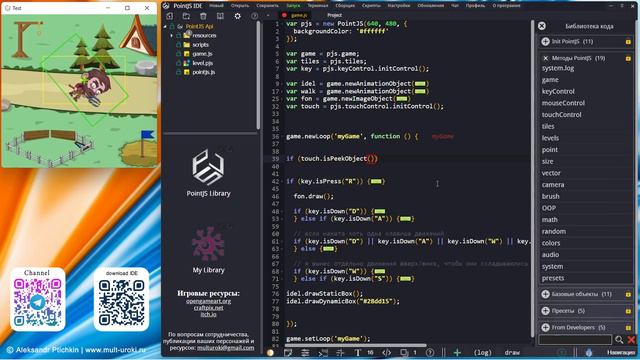This screenshot has height=360, width=640.
Task: Click the open folder icon in the toolbar
Action: tap(186, 16)
